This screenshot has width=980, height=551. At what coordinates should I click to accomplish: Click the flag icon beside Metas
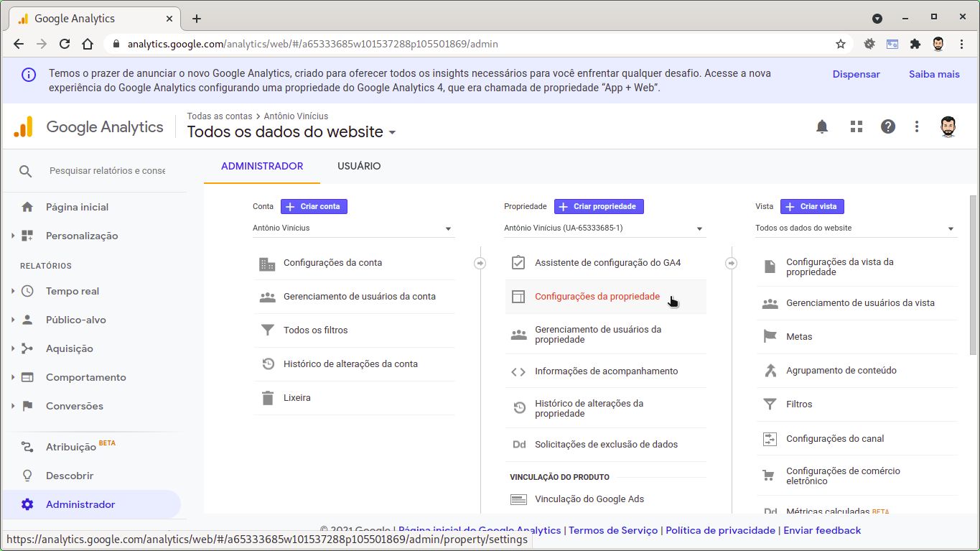[770, 337]
